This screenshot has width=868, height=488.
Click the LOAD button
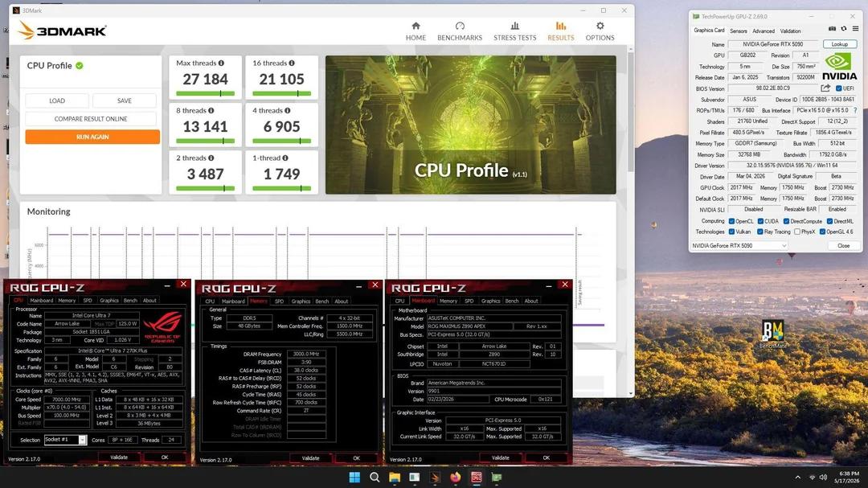[57, 100]
